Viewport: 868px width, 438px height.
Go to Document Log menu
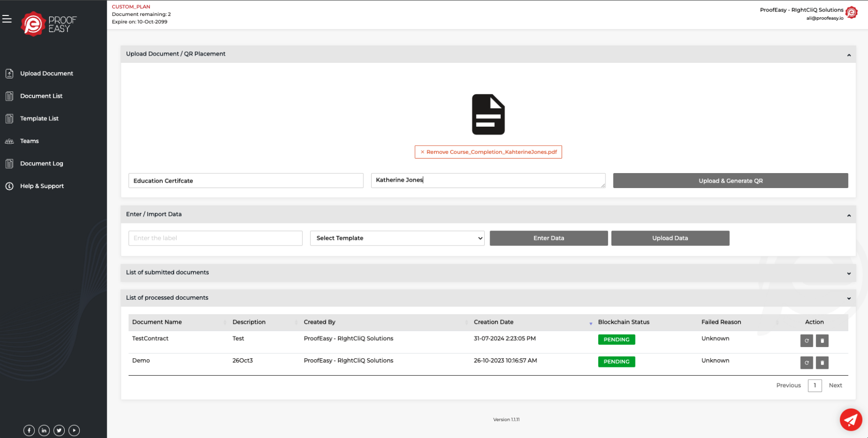pos(42,163)
